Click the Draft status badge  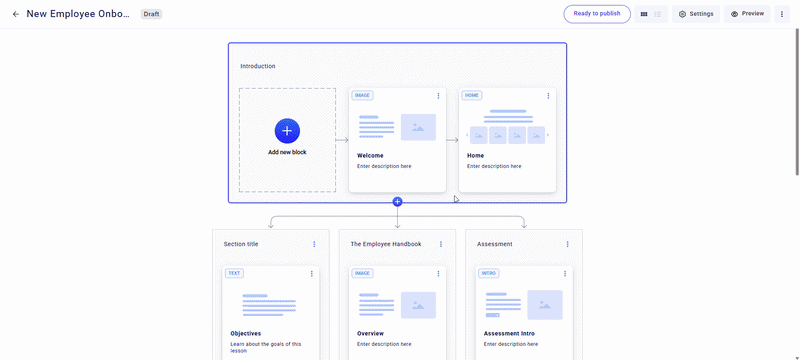tap(152, 14)
